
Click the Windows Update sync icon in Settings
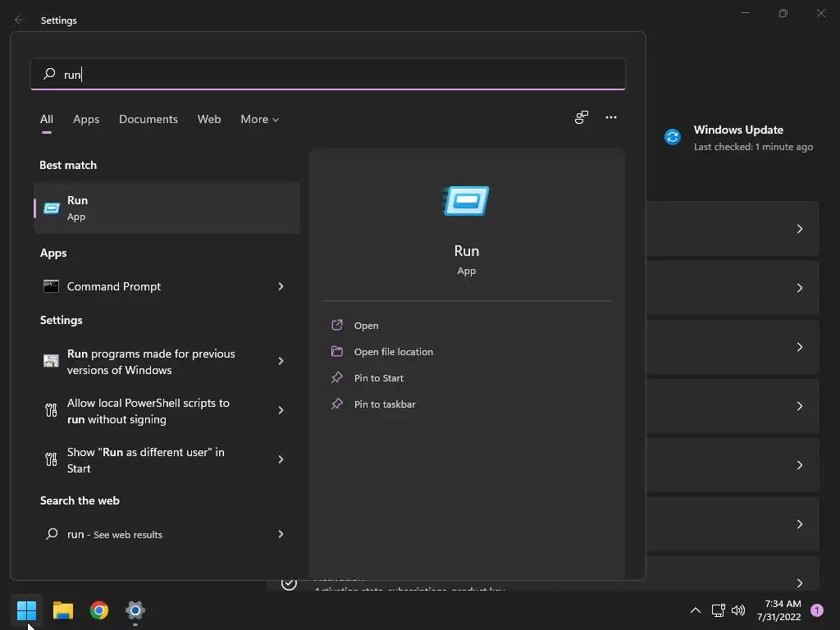tap(673, 137)
